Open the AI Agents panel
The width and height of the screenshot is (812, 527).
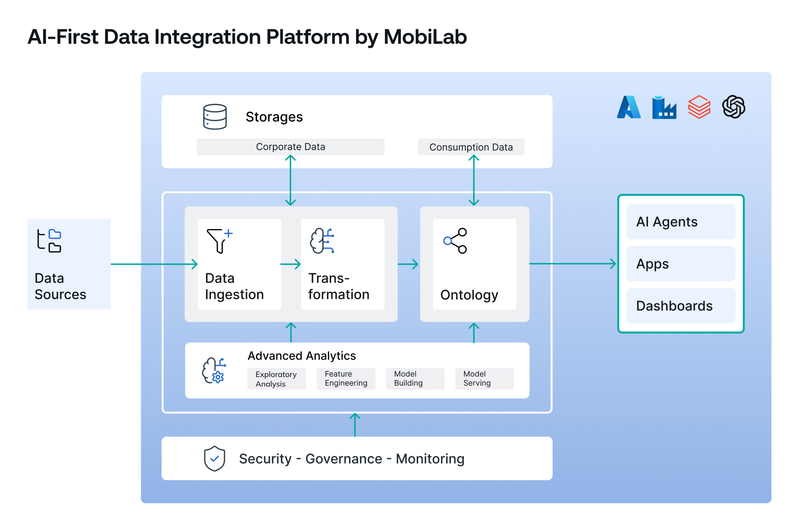[680, 222]
